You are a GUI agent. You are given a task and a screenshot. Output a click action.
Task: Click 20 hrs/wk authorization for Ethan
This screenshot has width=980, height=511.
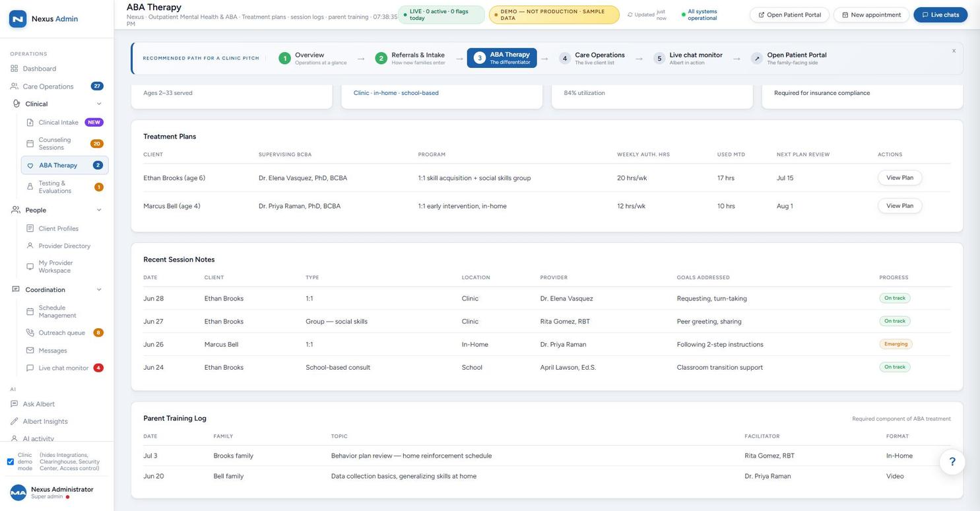[x=632, y=178]
